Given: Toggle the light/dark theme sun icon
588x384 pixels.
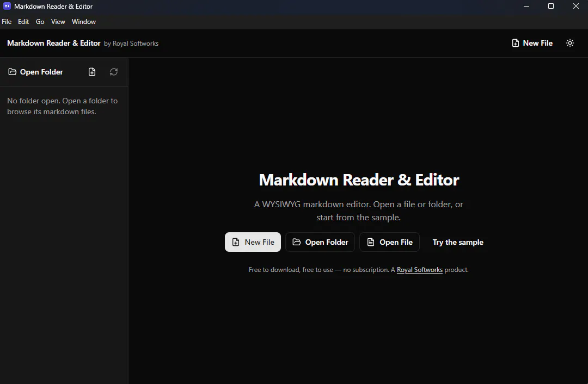Looking at the screenshot, I should point(570,43).
